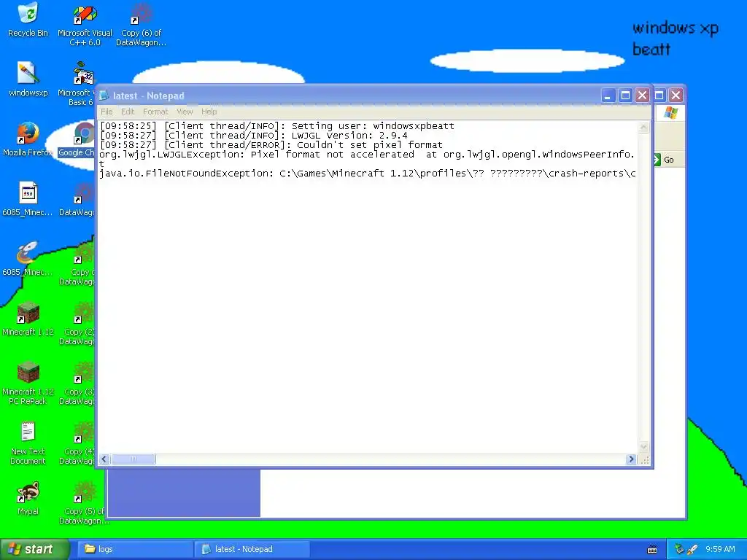Select the DataWagon shortcut beside 6085_Minec file
The image size is (747, 560).
[77, 200]
